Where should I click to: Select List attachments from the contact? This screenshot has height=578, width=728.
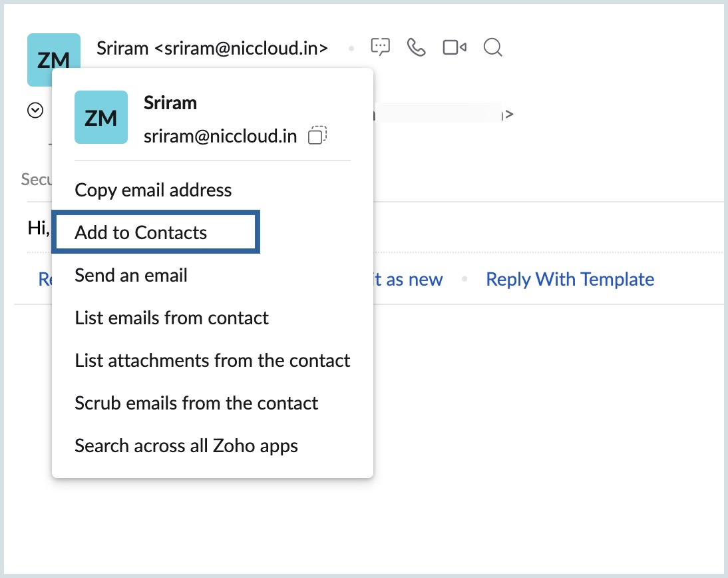pos(212,360)
